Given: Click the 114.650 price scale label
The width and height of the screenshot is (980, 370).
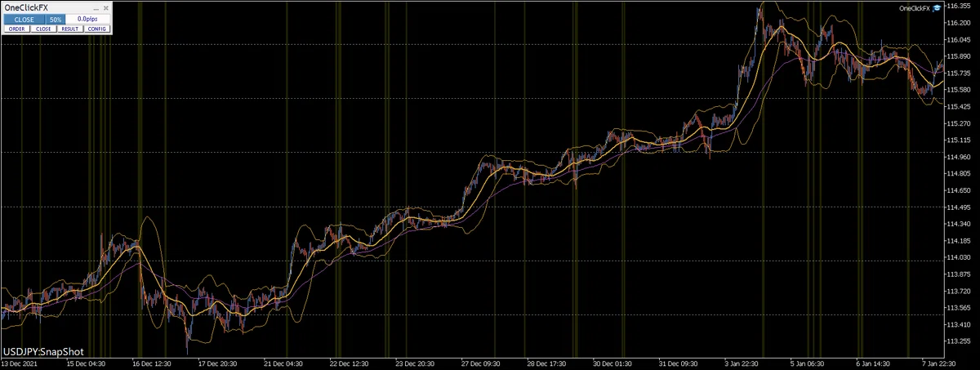Looking at the screenshot, I should pos(960,190).
